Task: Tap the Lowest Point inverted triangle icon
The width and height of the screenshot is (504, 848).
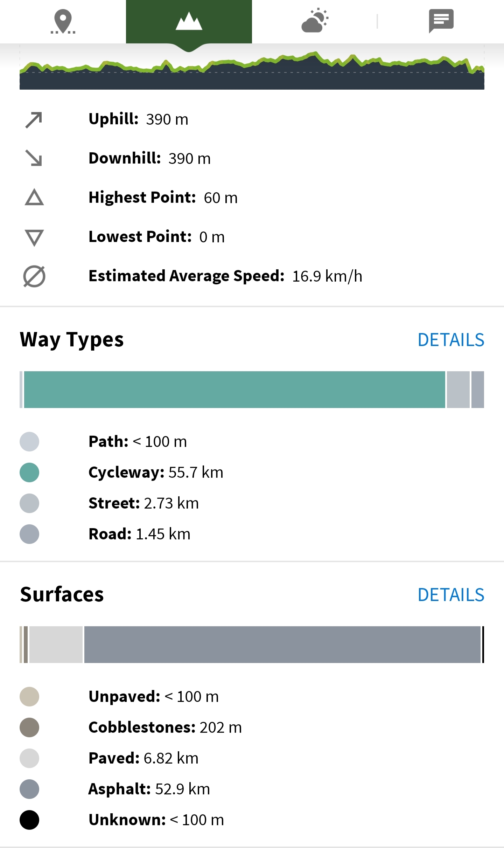Action: pos(34,237)
